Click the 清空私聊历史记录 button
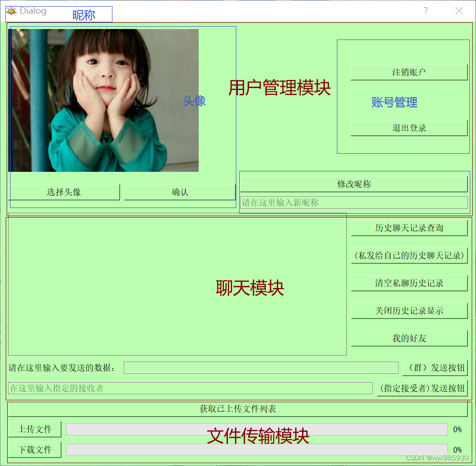The width and height of the screenshot is (476, 466). click(x=409, y=283)
